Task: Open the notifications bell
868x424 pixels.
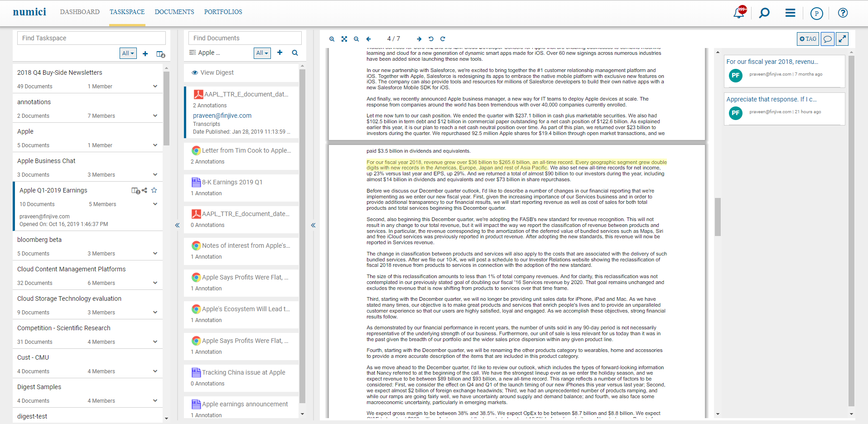Action: [739, 12]
